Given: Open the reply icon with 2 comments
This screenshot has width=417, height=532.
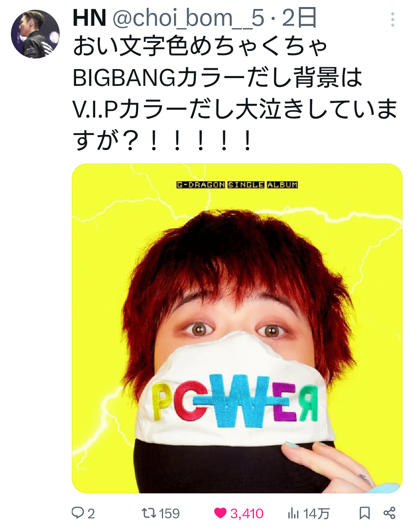Looking at the screenshot, I should coord(78,513).
